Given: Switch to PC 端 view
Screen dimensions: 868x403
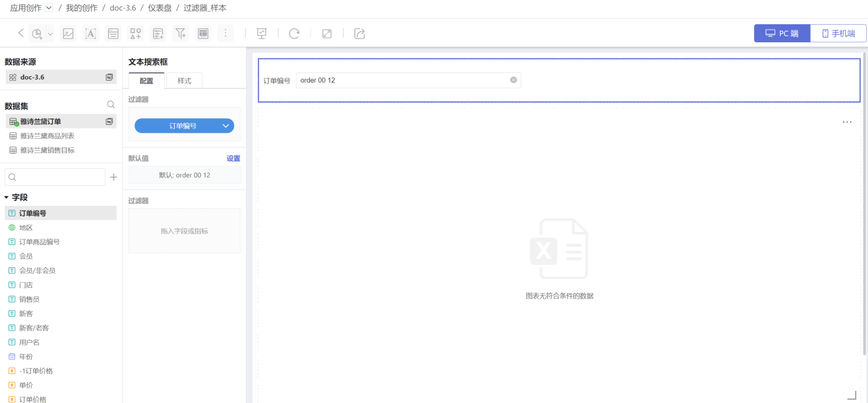Looking at the screenshot, I should click(x=782, y=33).
